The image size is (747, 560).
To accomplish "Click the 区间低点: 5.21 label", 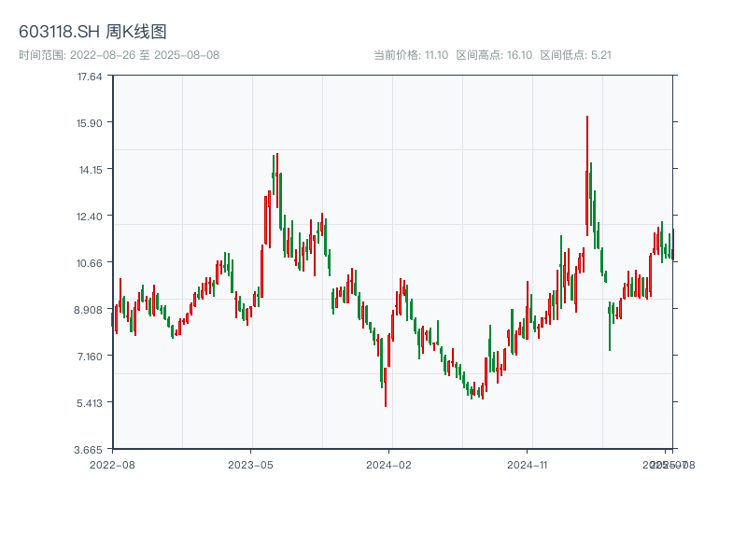I will (575, 55).
